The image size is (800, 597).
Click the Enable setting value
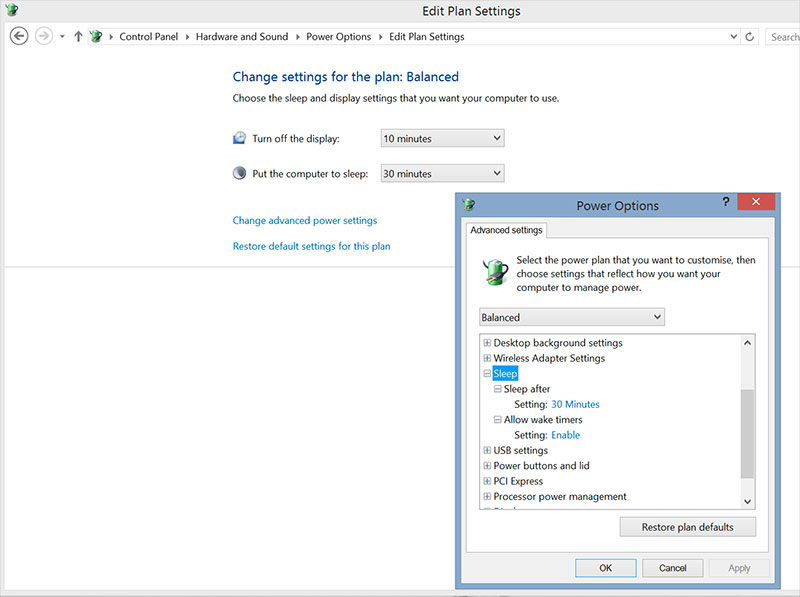(565, 435)
